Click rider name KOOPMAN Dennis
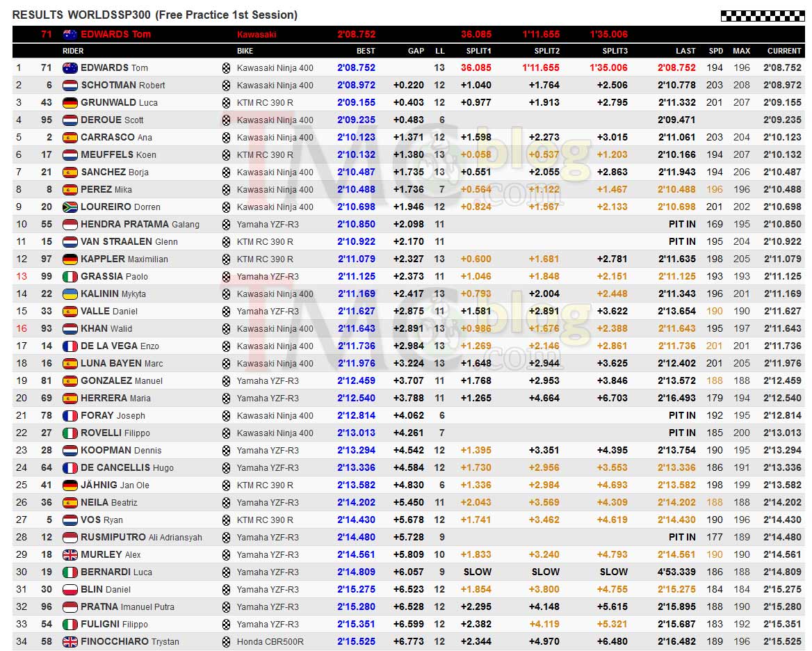 point(121,451)
